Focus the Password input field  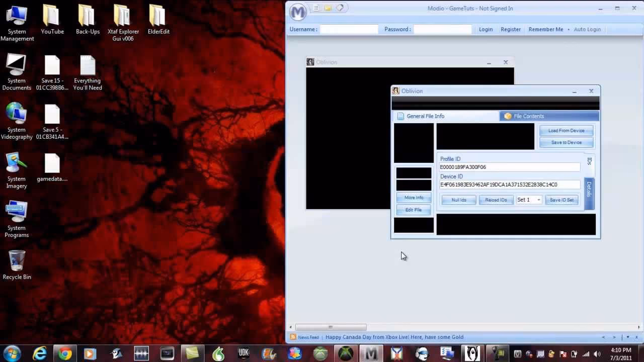443,29
